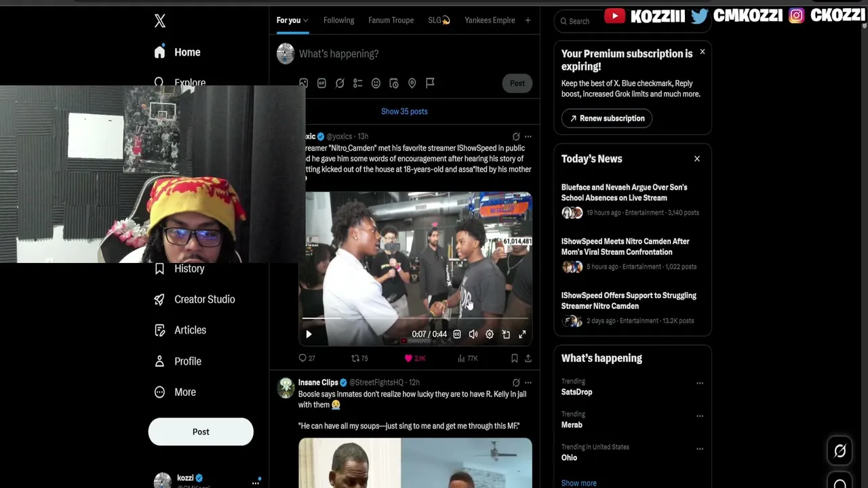Image resolution: width=868 pixels, height=488 pixels.
Task: Tag a location using the pin icon
Action: 412,83
